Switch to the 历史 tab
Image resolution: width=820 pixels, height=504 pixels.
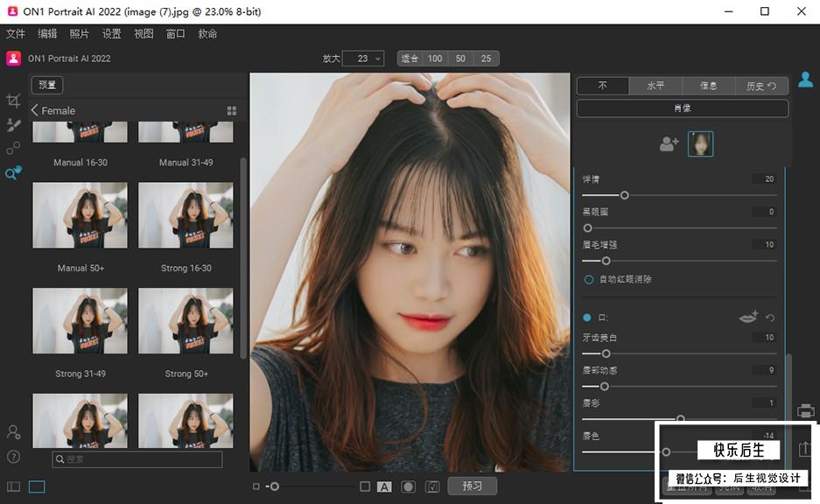click(761, 86)
